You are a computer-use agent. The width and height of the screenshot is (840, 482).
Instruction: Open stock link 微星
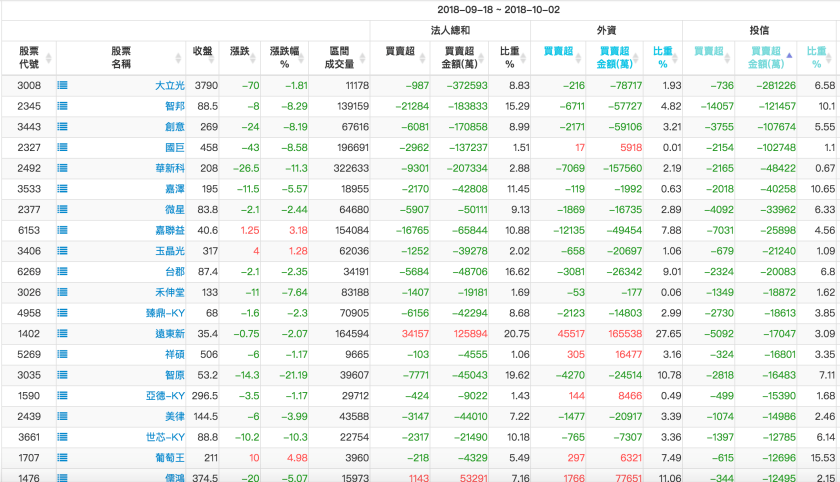(x=175, y=209)
